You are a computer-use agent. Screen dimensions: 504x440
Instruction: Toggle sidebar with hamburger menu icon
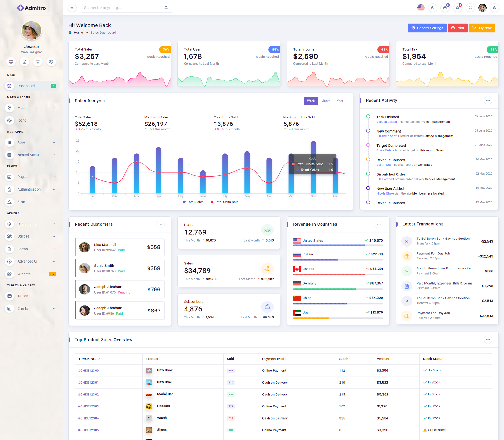tap(72, 8)
